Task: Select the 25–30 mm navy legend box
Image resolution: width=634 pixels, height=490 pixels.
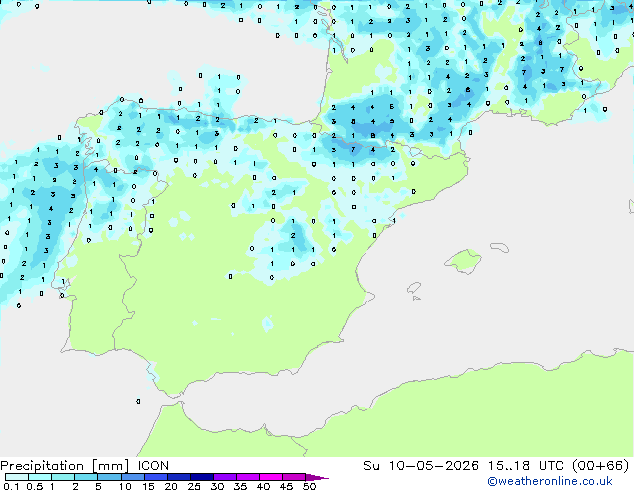Action: tap(201, 477)
